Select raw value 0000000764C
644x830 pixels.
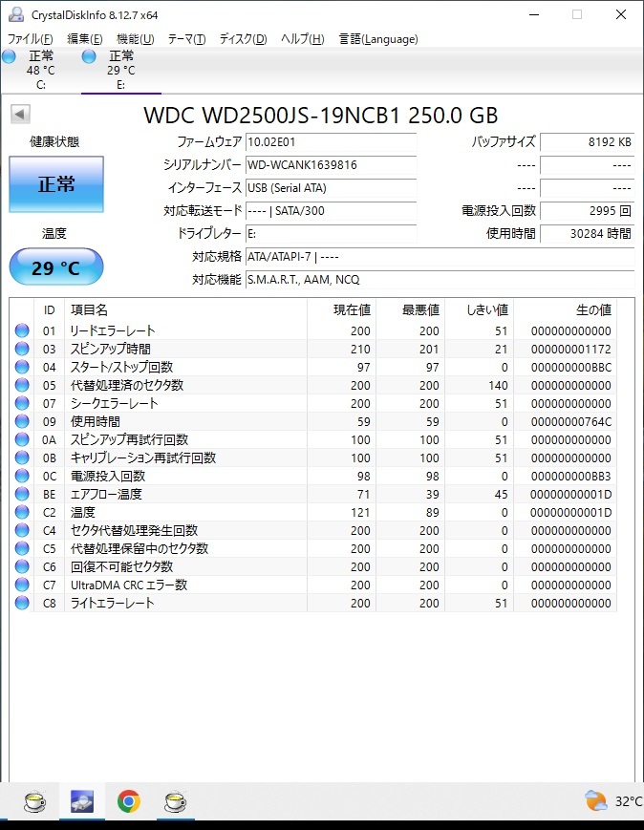pos(571,421)
